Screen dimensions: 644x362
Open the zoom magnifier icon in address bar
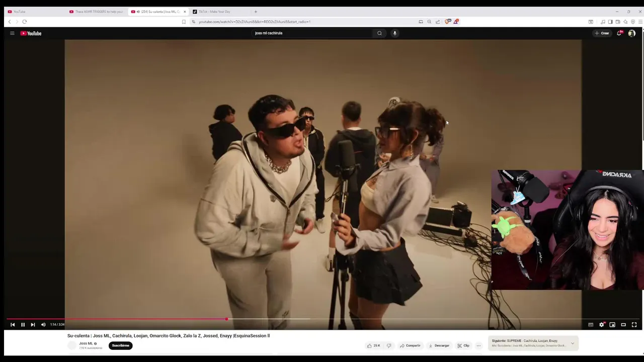pos(429,22)
